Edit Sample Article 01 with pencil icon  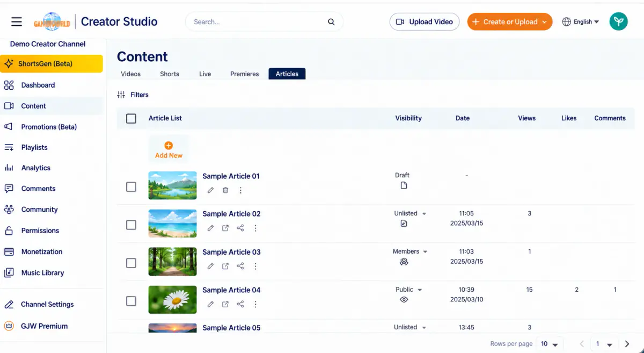click(210, 190)
